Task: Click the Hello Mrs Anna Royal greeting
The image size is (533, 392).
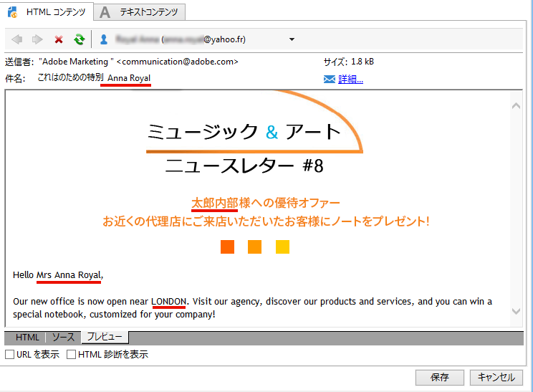Action: [58, 274]
